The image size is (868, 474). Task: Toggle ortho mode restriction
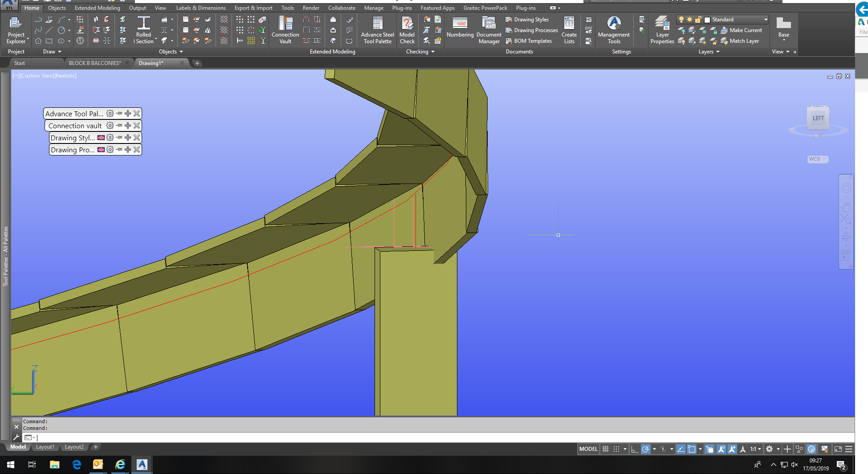635,449
